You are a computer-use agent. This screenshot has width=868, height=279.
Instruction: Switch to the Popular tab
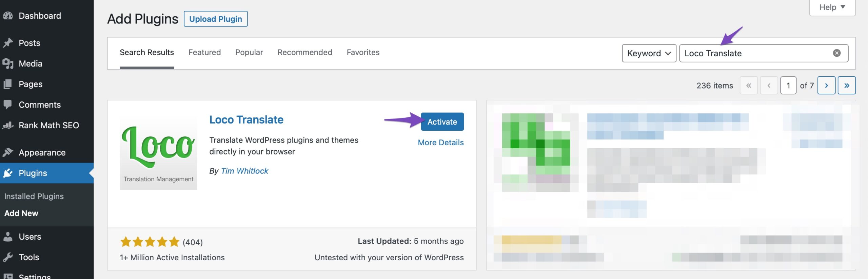(x=249, y=52)
